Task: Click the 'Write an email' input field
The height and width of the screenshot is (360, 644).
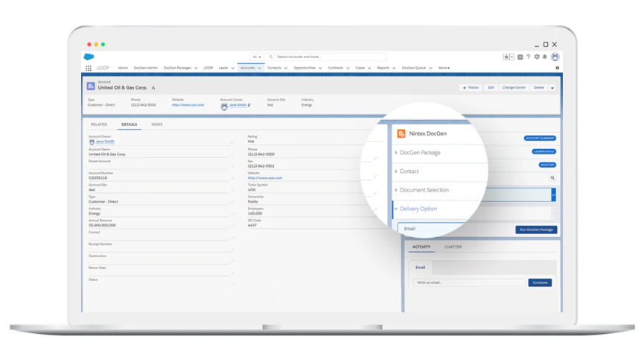Action: pyautogui.click(x=469, y=282)
